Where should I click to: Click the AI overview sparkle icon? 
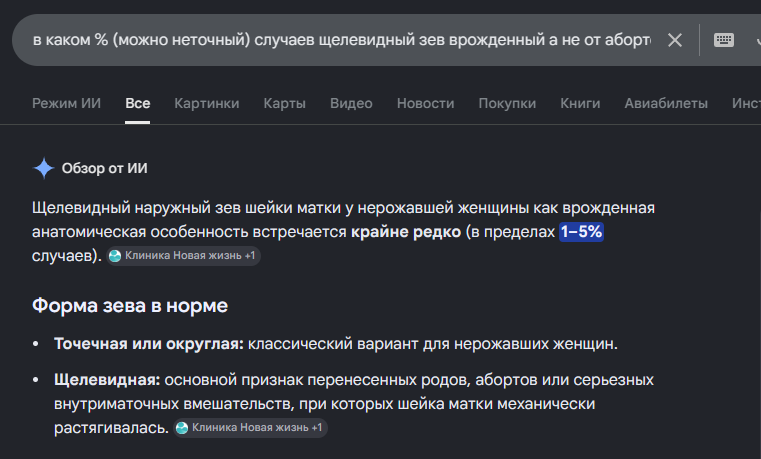point(44,168)
